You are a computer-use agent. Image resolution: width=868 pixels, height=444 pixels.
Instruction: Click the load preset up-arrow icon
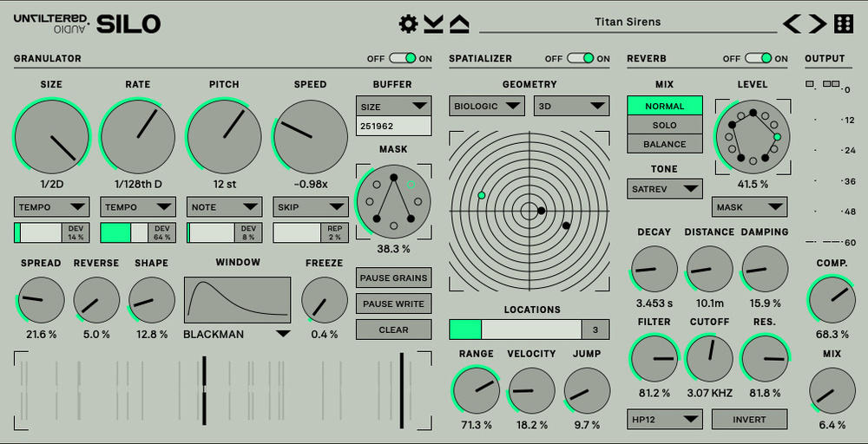[459, 23]
